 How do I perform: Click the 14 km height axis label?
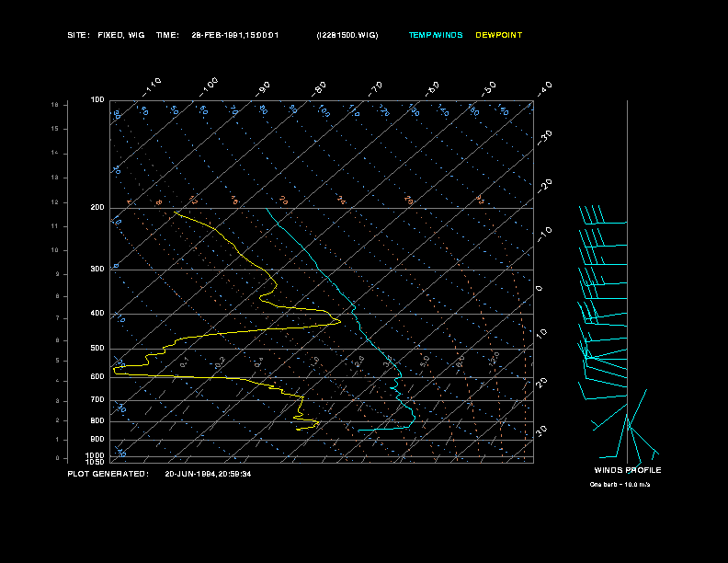pyautogui.click(x=55, y=153)
